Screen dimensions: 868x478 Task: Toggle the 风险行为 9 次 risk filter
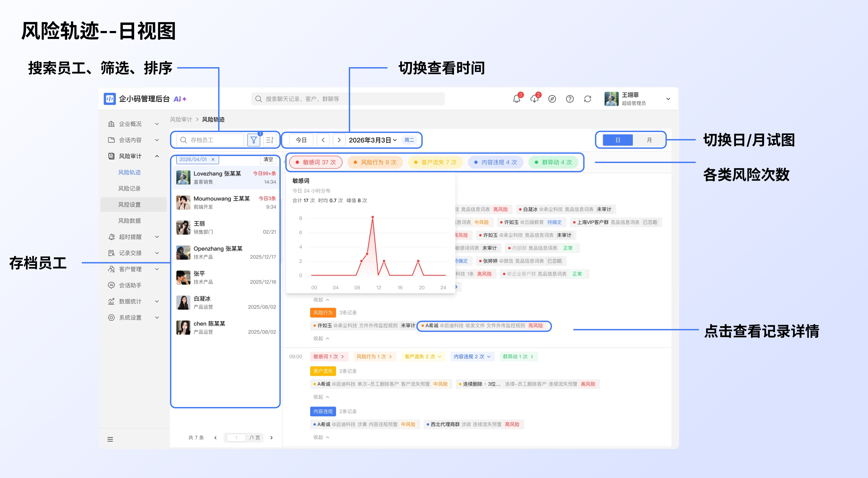375,162
